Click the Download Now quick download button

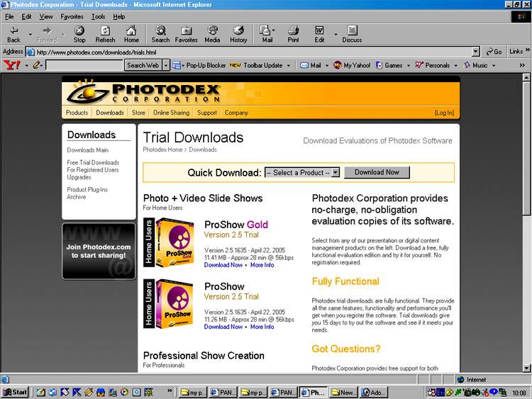click(377, 172)
